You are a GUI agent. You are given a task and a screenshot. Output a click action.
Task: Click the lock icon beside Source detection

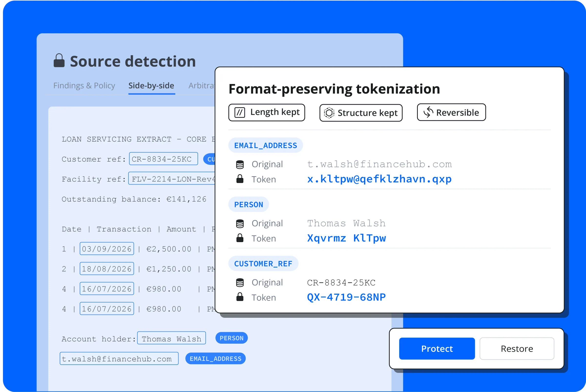coord(59,61)
